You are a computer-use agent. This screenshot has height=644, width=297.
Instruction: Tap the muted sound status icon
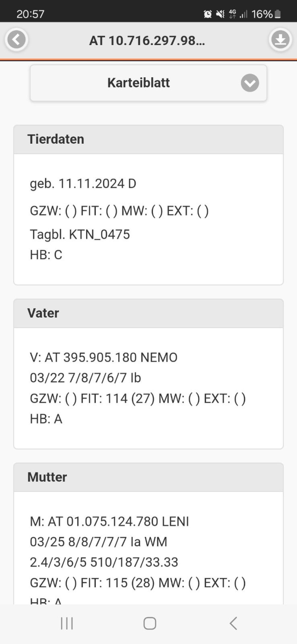point(220,14)
